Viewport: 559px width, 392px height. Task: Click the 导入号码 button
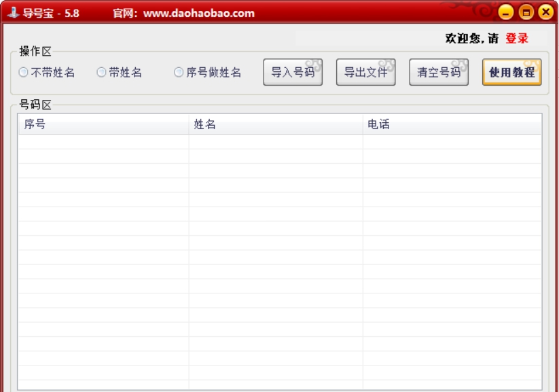pyautogui.click(x=293, y=73)
